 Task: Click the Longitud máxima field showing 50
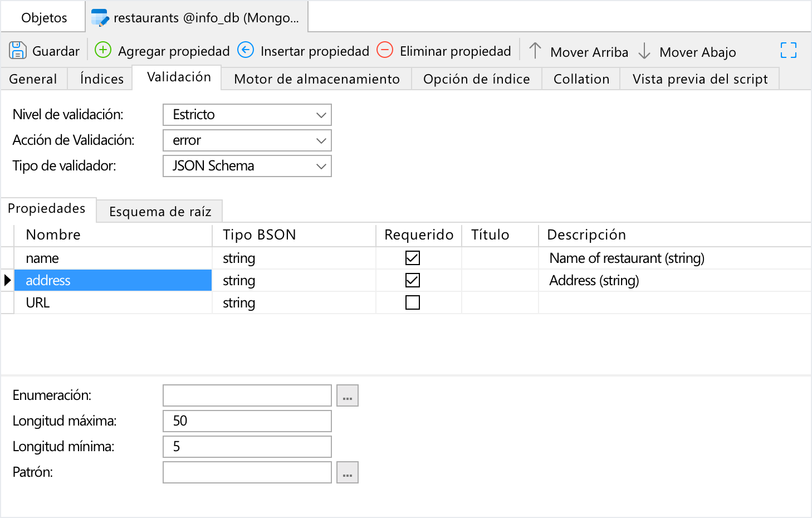point(247,421)
